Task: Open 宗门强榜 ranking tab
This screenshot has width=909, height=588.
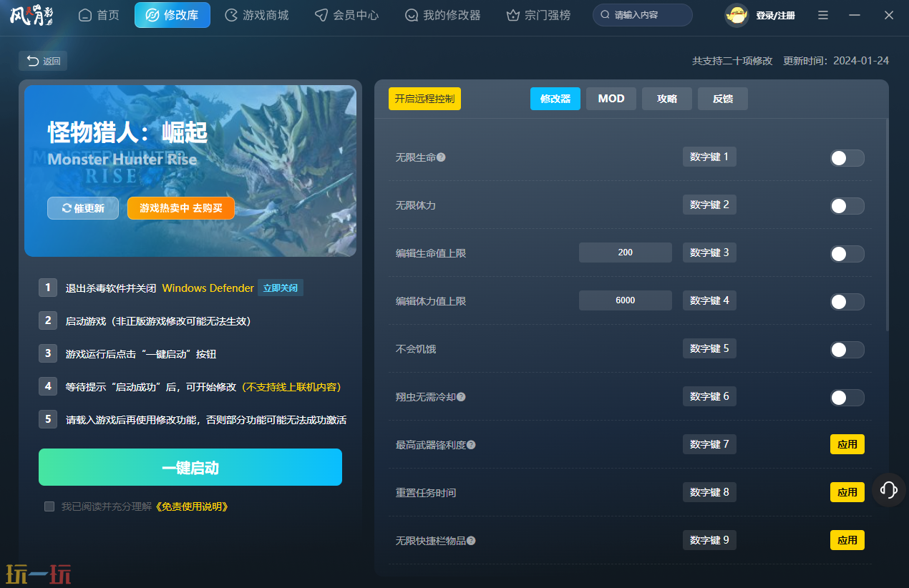Action: [x=538, y=15]
